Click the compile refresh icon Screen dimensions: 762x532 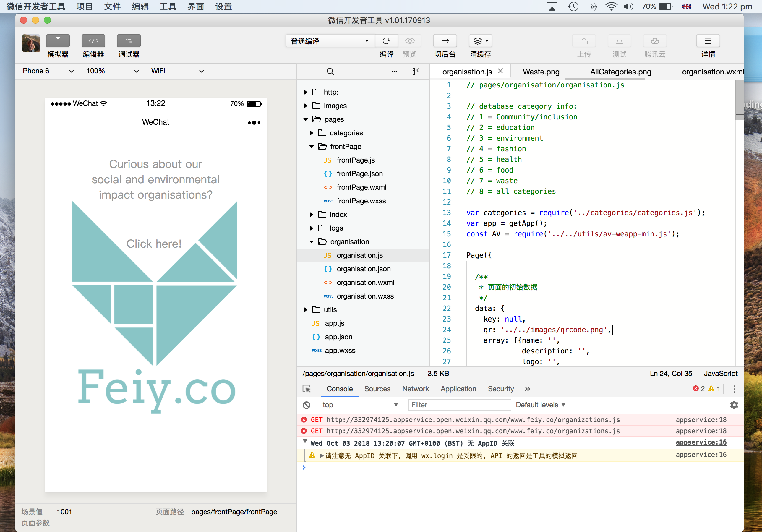coord(386,41)
